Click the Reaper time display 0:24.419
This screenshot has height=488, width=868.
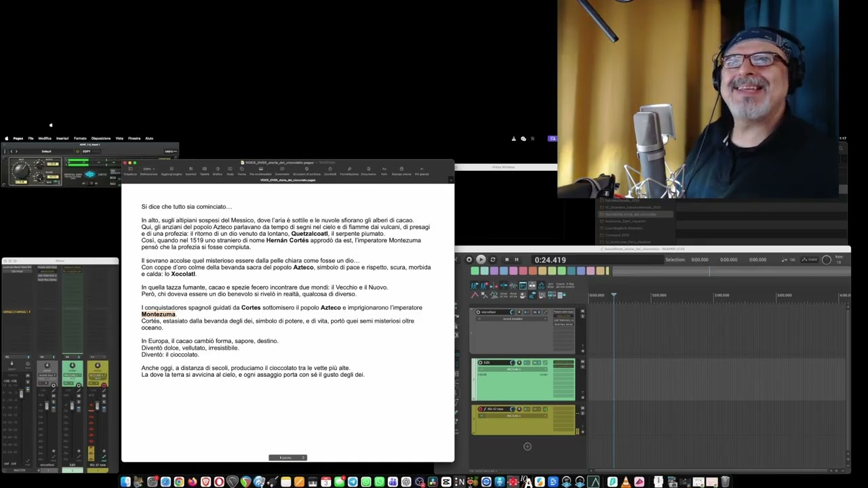(550, 260)
